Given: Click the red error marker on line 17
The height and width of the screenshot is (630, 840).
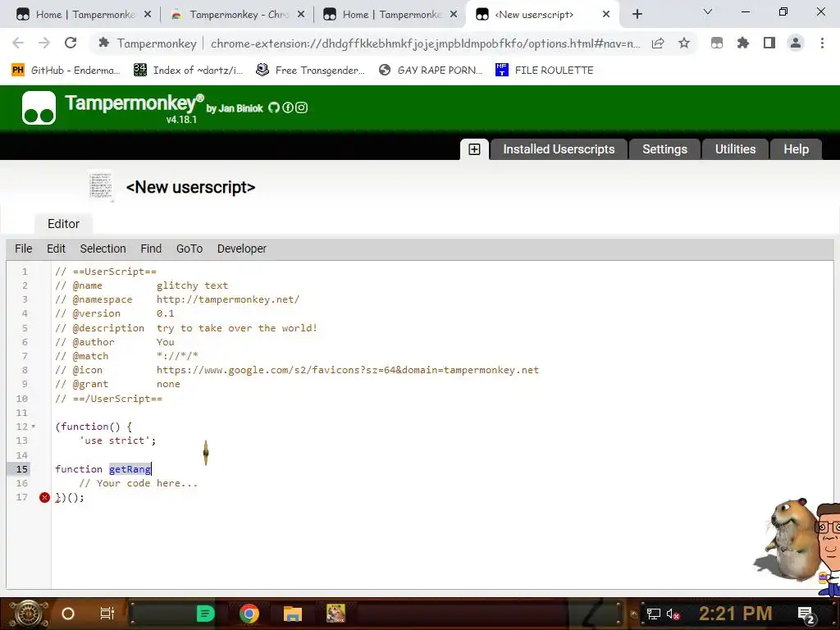Looking at the screenshot, I should click(x=44, y=498).
